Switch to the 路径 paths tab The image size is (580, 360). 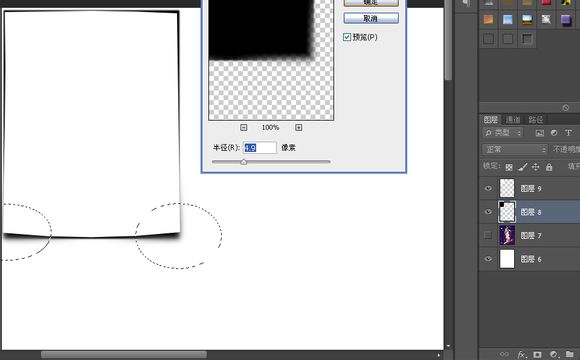[535, 120]
